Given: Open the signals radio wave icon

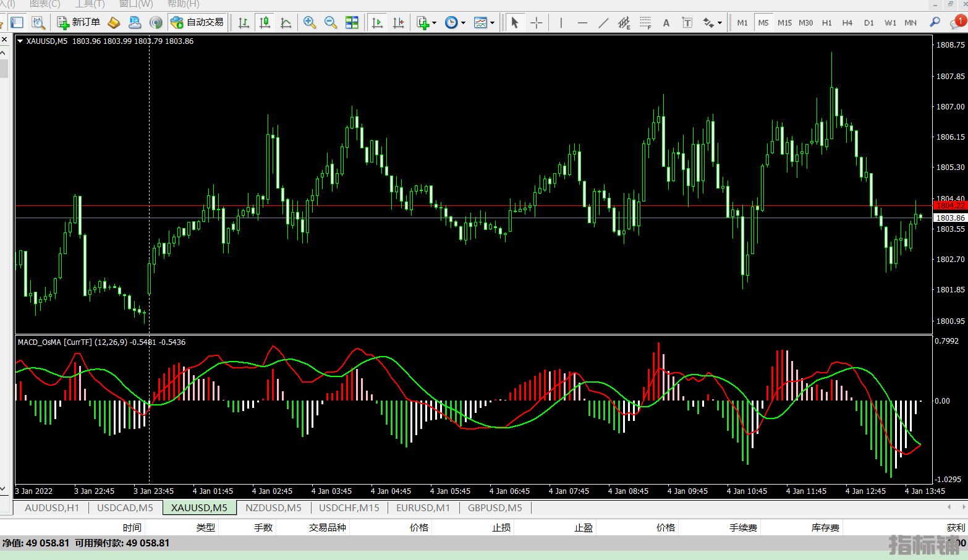Looking at the screenshot, I should point(156,23).
